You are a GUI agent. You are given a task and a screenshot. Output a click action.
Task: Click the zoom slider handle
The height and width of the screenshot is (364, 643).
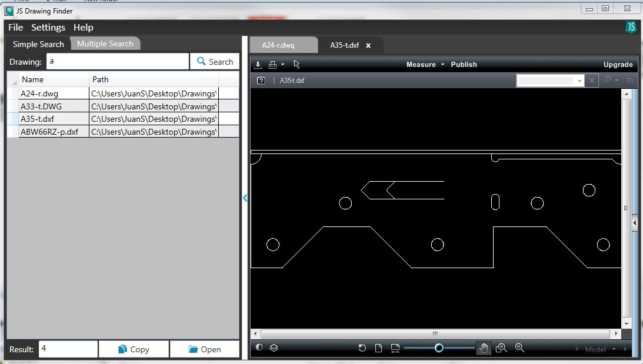point(439,348)
